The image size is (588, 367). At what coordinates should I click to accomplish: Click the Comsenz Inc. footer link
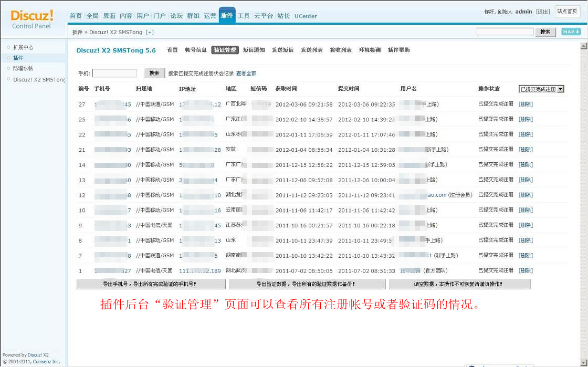pyautogui.click(x=47, y=362)
